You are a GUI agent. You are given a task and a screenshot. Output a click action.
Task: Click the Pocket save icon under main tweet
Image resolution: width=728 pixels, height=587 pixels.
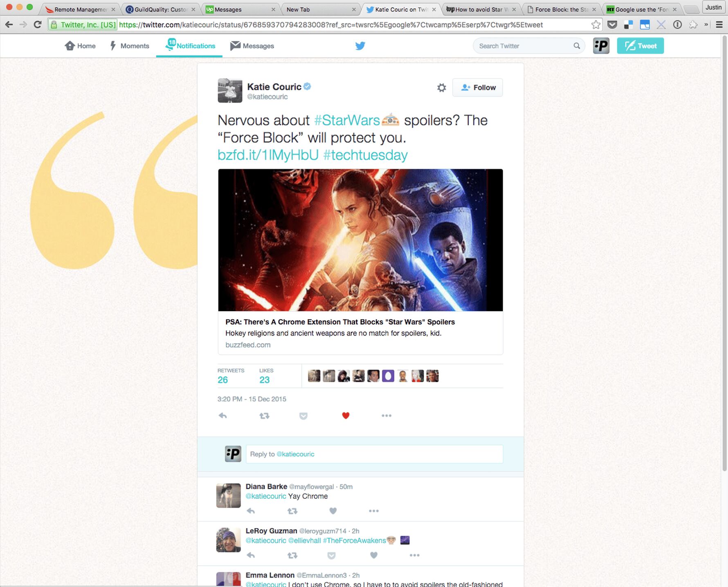pyautogui.click(x=303, y=416)
